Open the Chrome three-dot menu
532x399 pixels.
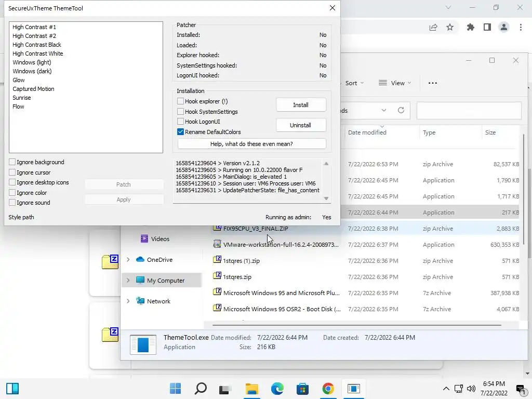pyautogui.click(x=521, y=27)
